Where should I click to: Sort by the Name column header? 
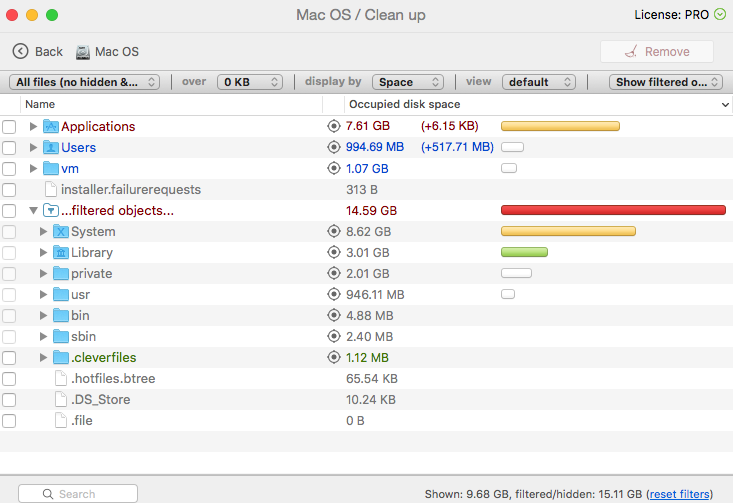pos(171,104)
